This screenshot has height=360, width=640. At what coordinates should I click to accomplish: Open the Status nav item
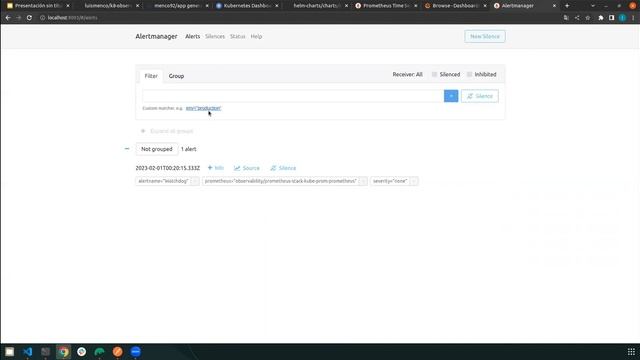[238, 36]
